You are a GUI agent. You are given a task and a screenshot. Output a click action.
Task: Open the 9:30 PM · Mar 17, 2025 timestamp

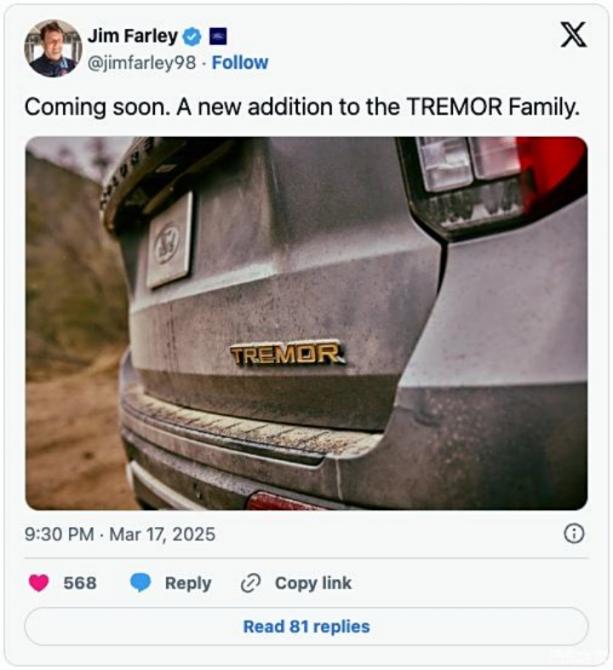coord(119,534)
